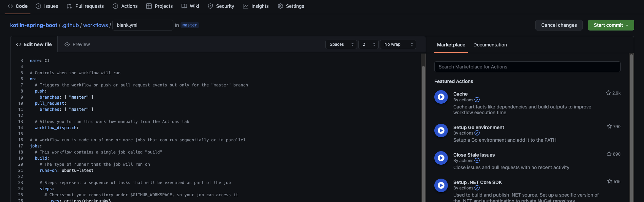The image size is (644, 202).
Task: Click the Actions play-circle icon
Action: pyautogui.click(x=115, y=6)
